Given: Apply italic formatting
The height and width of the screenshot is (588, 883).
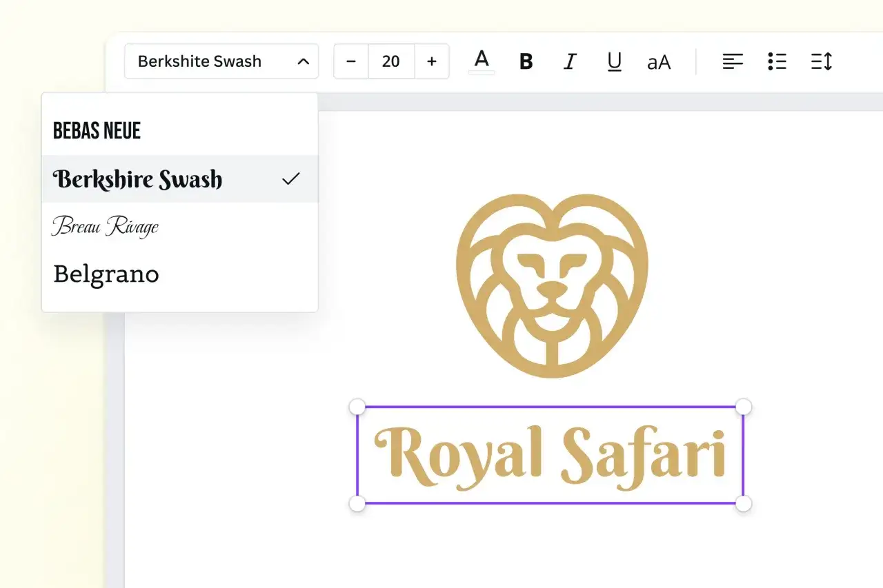Looking at the screenshot, I should [570, 61].
